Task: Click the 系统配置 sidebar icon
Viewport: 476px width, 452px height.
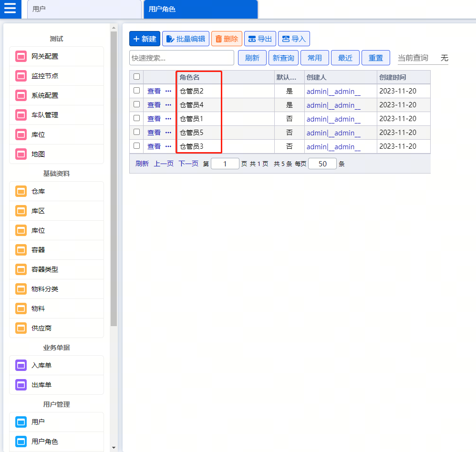Action: 21,96
